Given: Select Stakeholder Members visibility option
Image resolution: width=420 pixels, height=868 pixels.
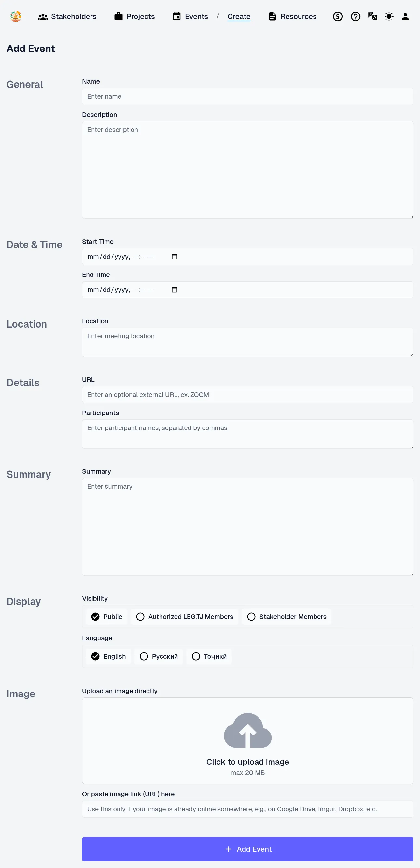Looking at the screenshot, I should 287,617.
